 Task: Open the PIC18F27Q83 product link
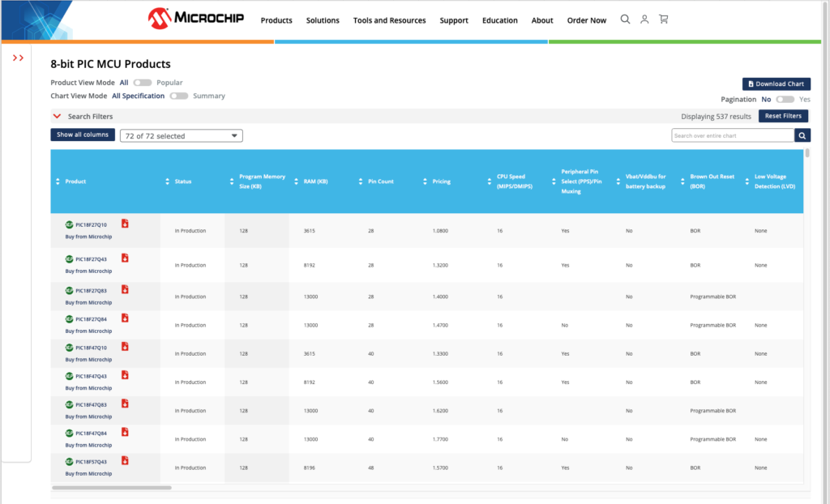pos(91,291)
